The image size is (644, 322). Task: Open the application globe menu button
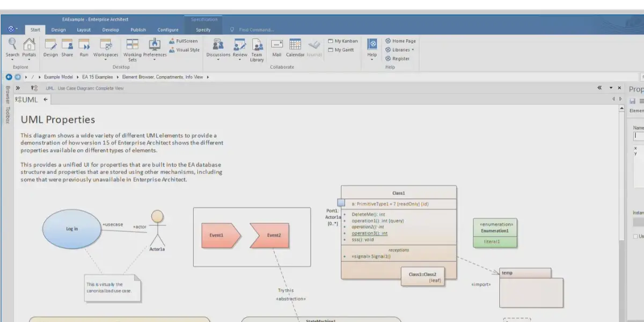tap(13, 29)
